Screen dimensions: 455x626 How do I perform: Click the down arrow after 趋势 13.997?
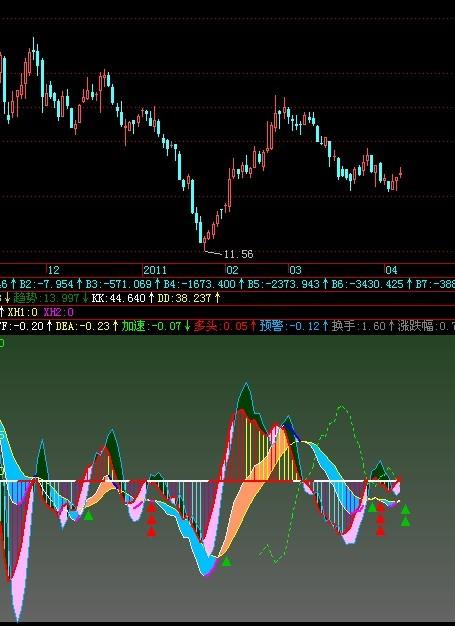85,298
